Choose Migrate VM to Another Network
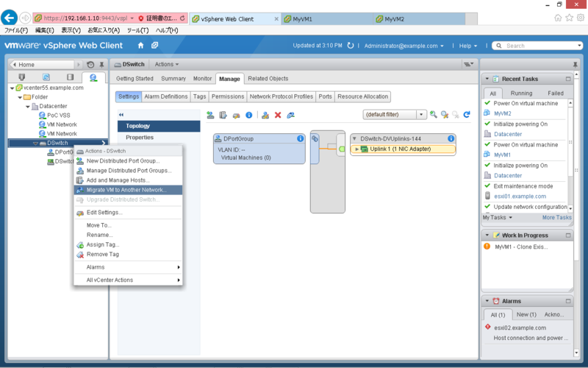Image resolution: width=588 pixels, height=368 pixels. 128,190
